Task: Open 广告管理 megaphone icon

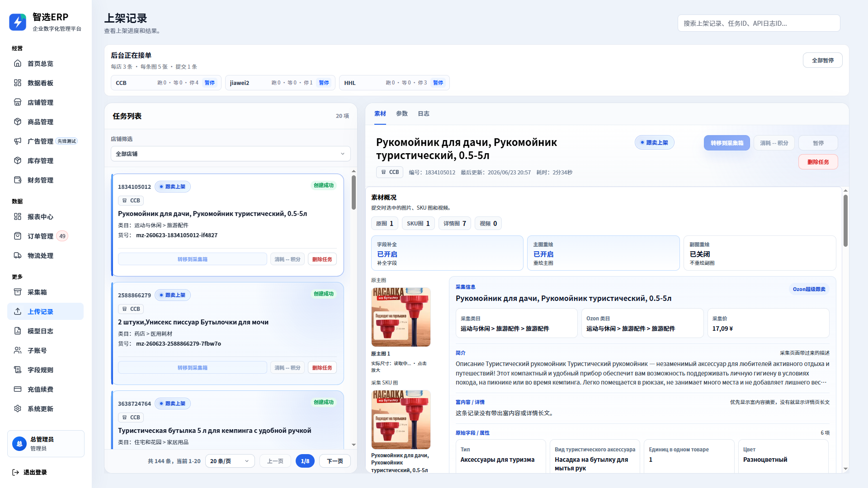Action: click(18, 141)
